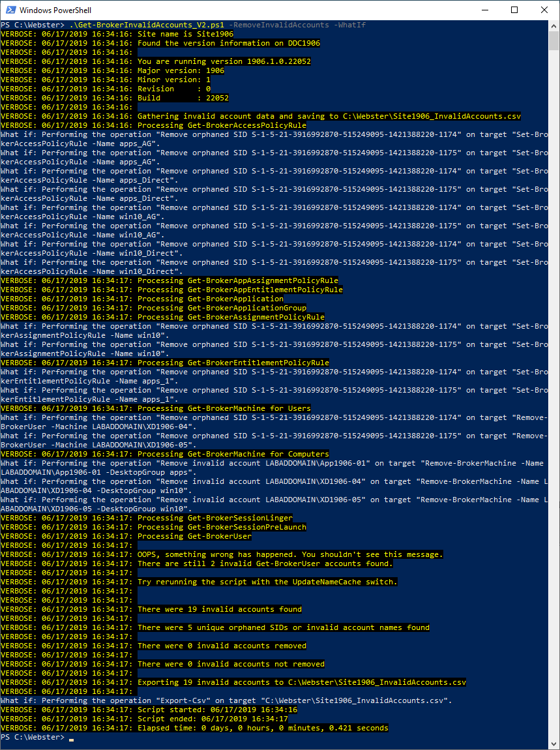Click "OOPS, something wrong has happened" message

click(x=290, y=554)
